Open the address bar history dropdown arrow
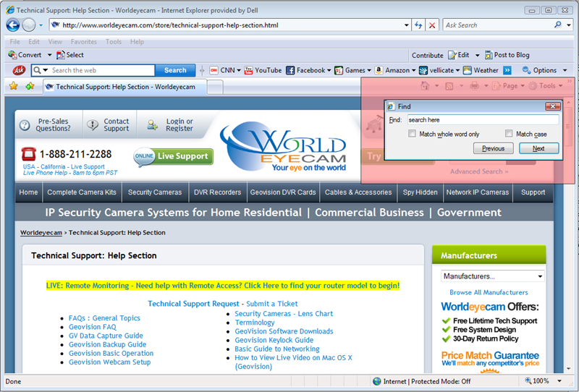Screen dimensions: 579x392 [x=406, y=25]
